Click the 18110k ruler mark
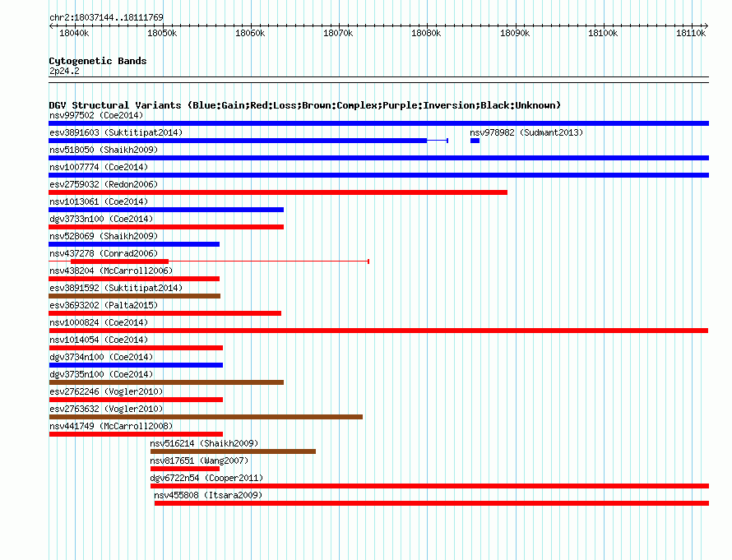Image resolution: width=732 pixels, height=560 pixels. pyautogui.click(x=691, y=33)
